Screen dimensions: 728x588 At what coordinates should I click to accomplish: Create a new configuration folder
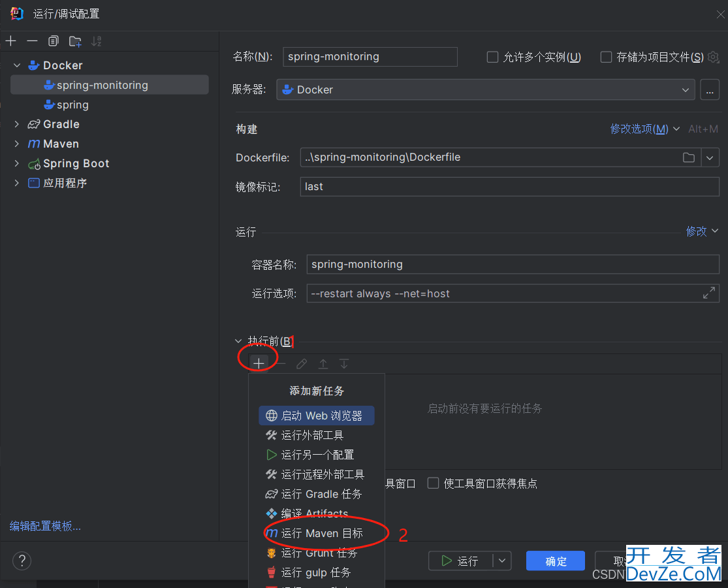(x=75, y=41)
